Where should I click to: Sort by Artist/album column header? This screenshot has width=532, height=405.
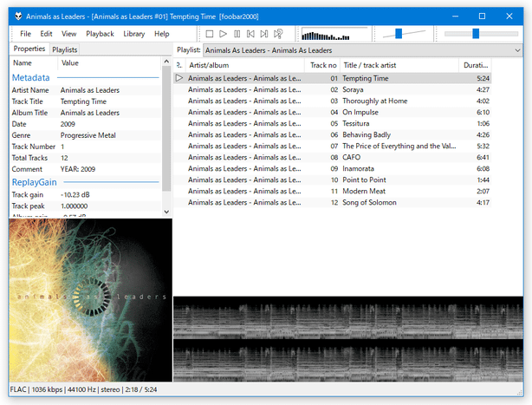(244, 65)
